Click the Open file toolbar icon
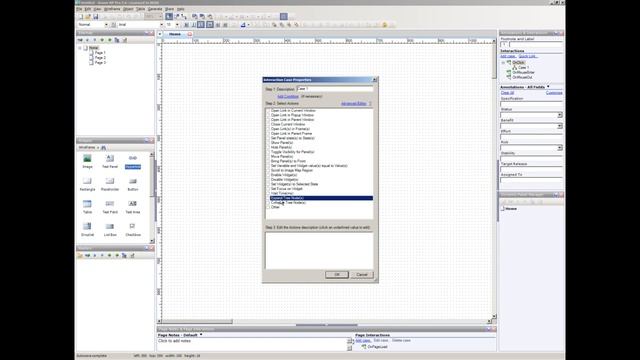The image size is (640, 360). pyautogui.click(x=88, y=17)
